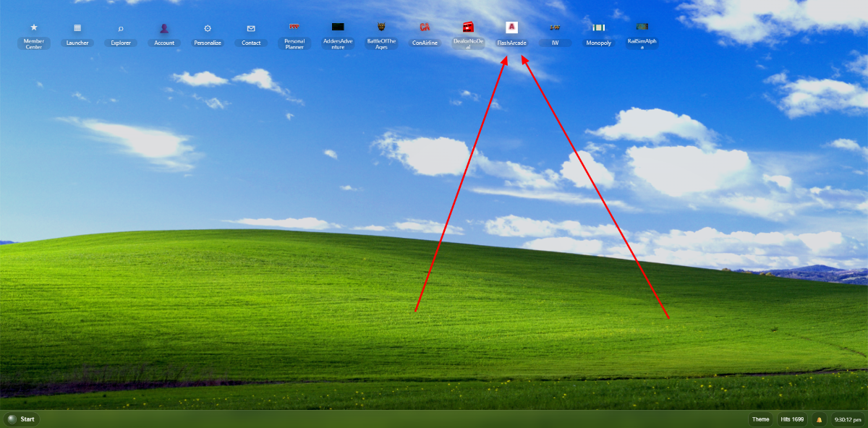Open the FlashArcade desktop icon
The width and height of the screenshot is (868, 428).
click(x=511, y=27)
